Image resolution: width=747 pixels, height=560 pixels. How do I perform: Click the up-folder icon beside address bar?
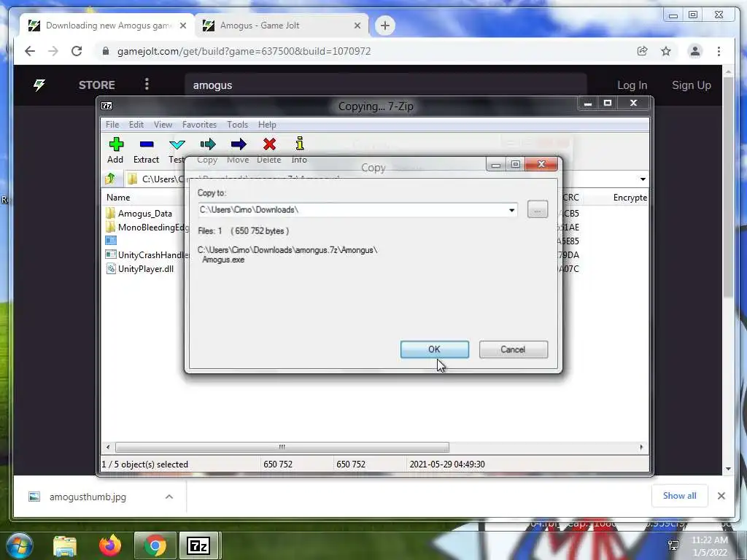pyautogui.click(x=111, y=179)
